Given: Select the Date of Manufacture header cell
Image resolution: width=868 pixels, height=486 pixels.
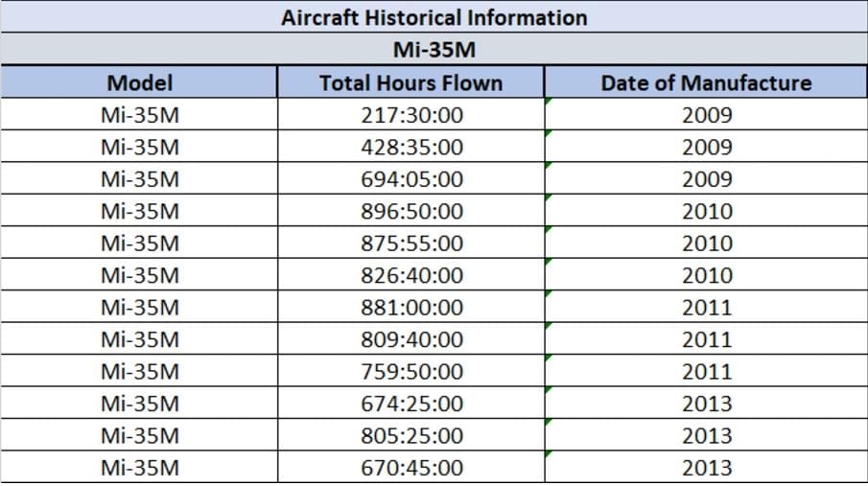Looking at the screenshot, I should pos(706,81).
